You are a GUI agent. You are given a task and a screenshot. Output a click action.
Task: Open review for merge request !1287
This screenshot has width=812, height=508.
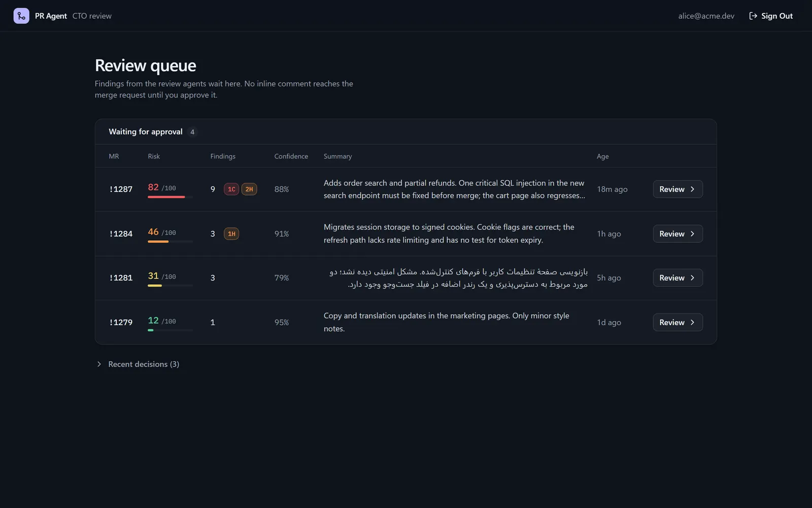[678, 189]
